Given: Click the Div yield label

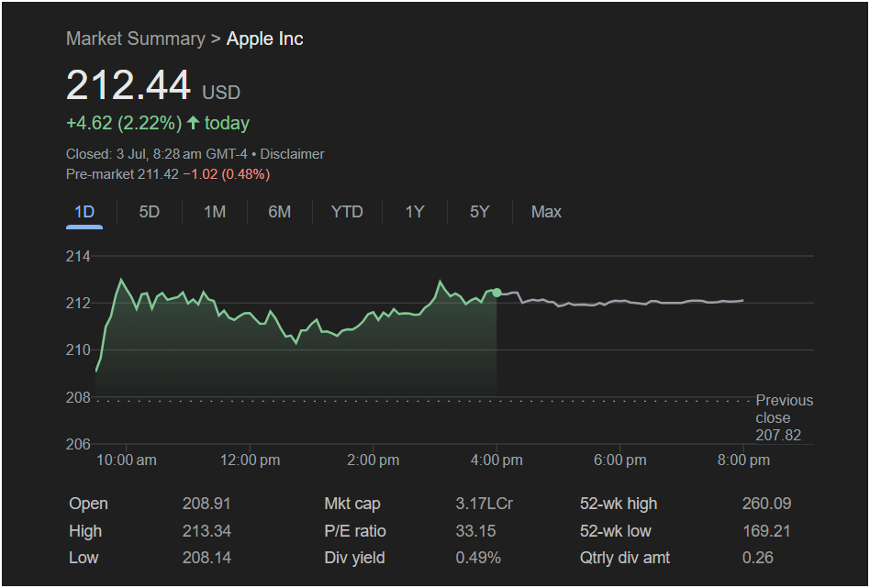Looking at the screenshot, I should (x=354, y=558).
